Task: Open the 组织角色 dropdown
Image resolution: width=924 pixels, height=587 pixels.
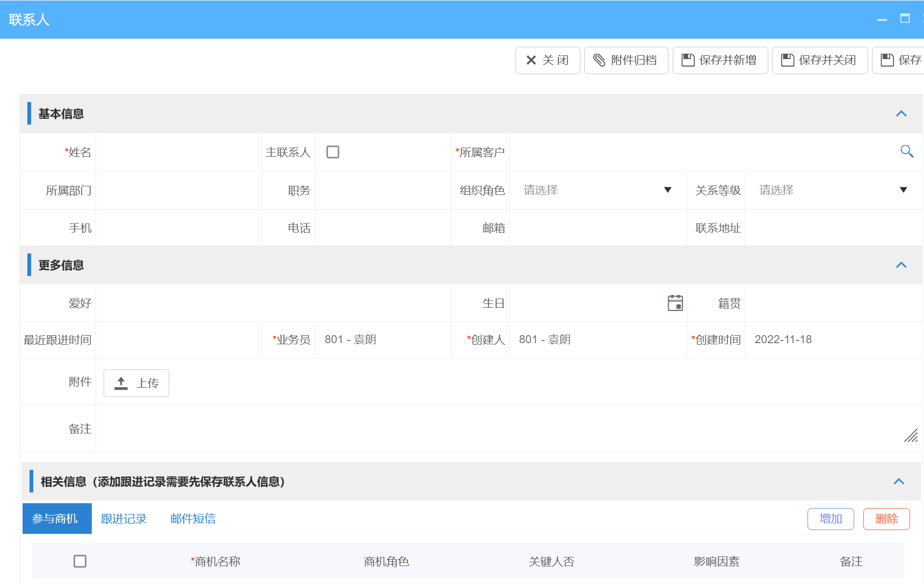Action: 667,190
